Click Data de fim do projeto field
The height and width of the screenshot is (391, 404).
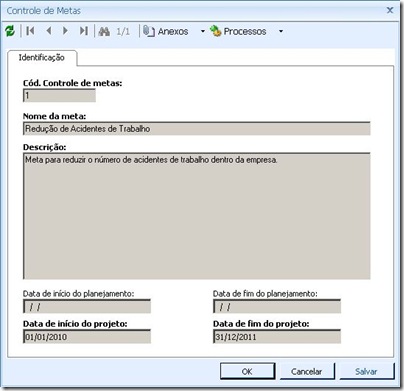click(277, 337)
